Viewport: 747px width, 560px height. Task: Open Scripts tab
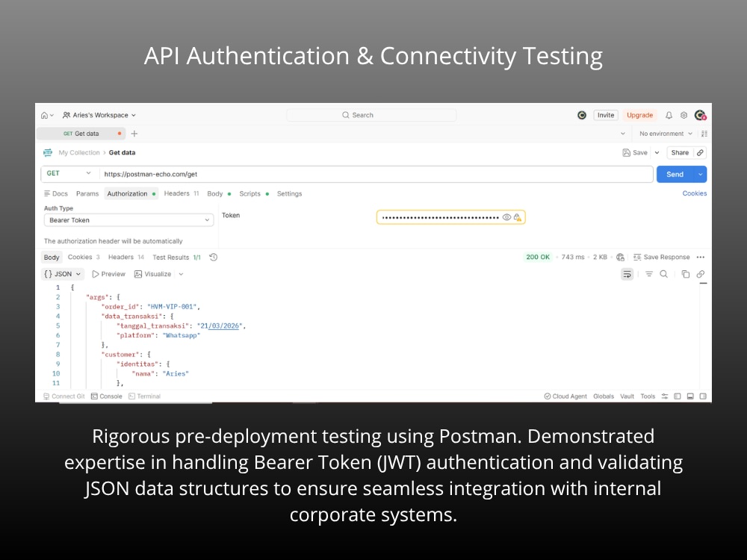(x=254, y=194)
